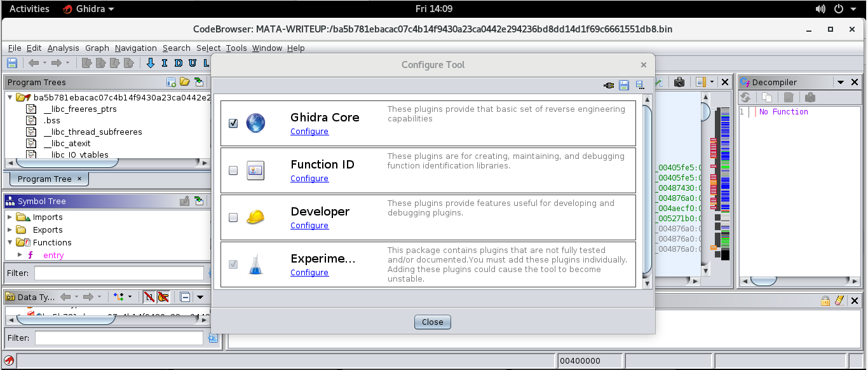Screen dimensions: 868x370
Task: Select the Program Tree tab
Action: (x=48, y=179)
